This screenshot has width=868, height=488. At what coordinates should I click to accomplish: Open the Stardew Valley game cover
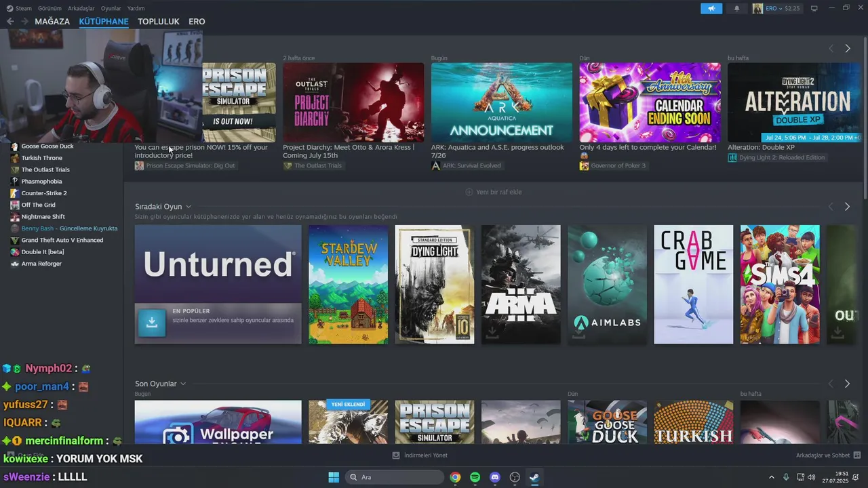pyautogui.click(x=349, y=285)
